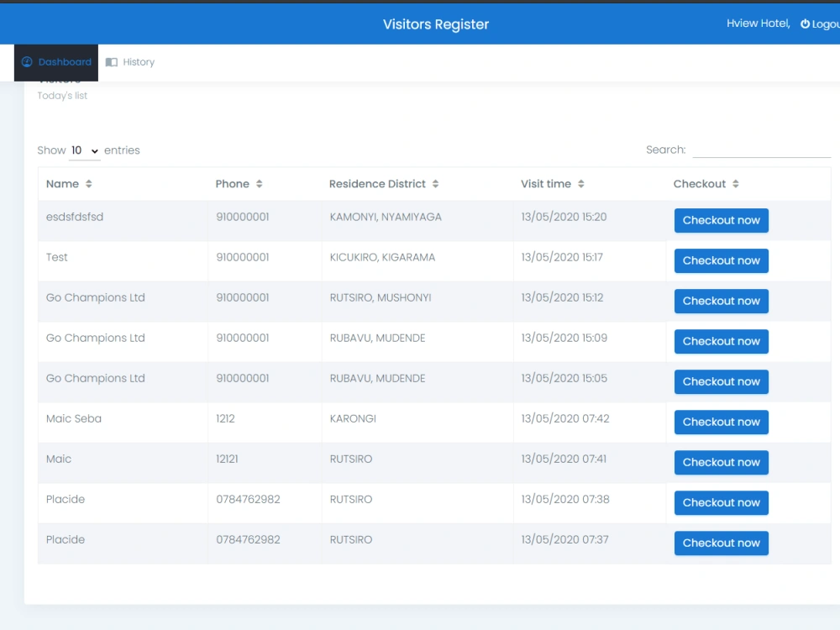Checkout esdsfdsfsd visitor now
Image resolution: width=840 pixels, height=630 pixels.
tap(721, 220)
